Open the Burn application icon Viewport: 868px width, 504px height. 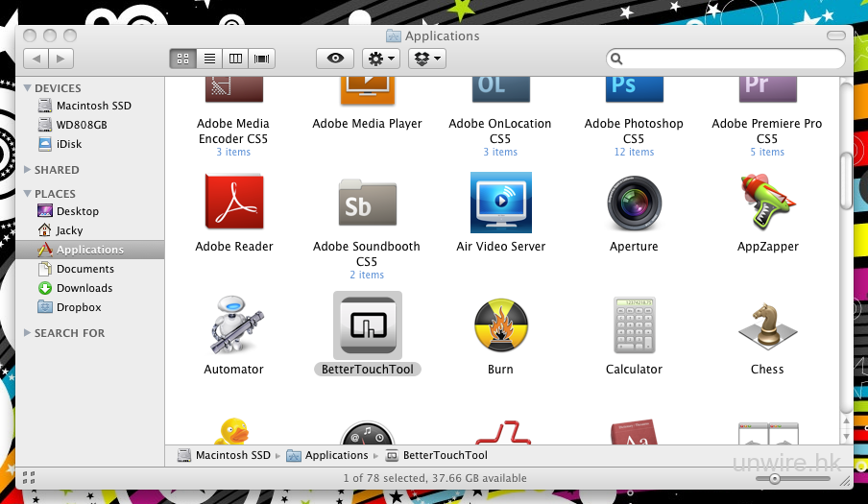pos(500,325)
